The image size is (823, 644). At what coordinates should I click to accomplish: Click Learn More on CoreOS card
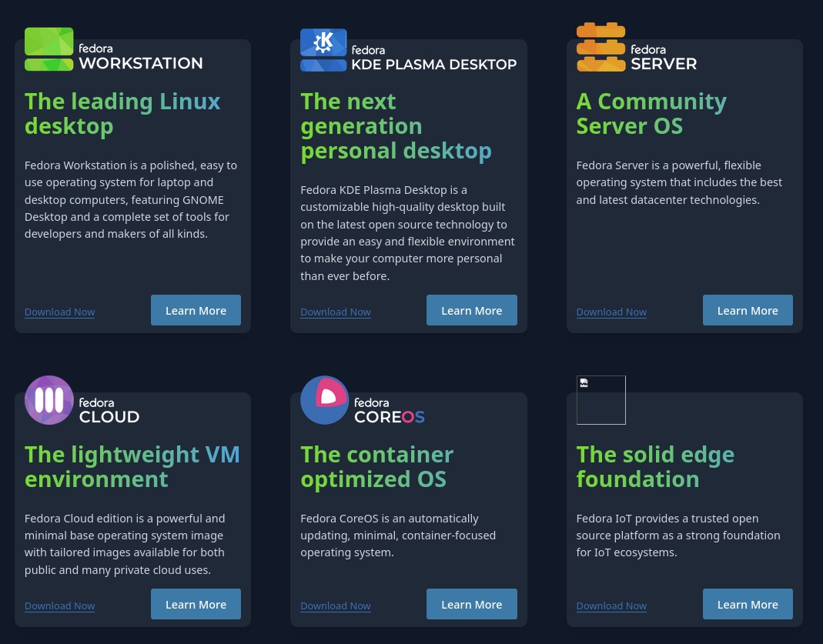[x=471, y=604]
